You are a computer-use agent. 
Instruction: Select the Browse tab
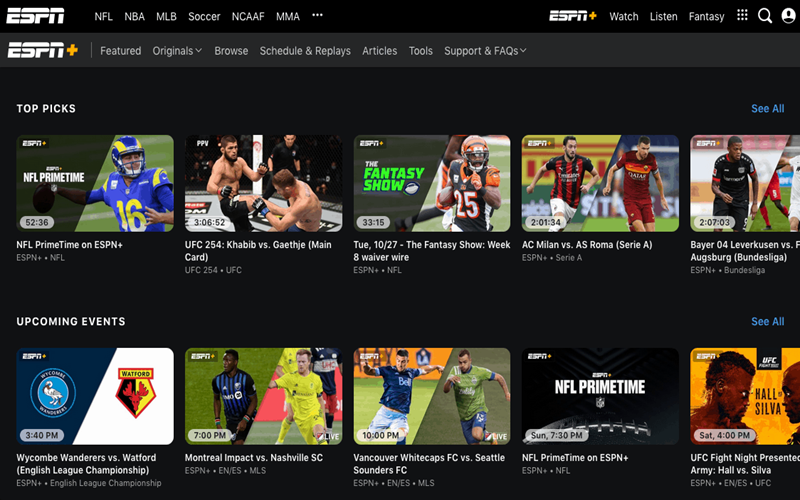coord(231,51)
